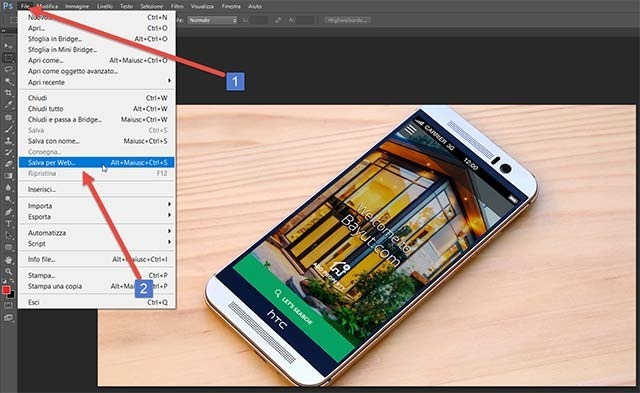Select the Spot Healing Brush tool
This screenshot has height=393, width=640.
(8, 118)
